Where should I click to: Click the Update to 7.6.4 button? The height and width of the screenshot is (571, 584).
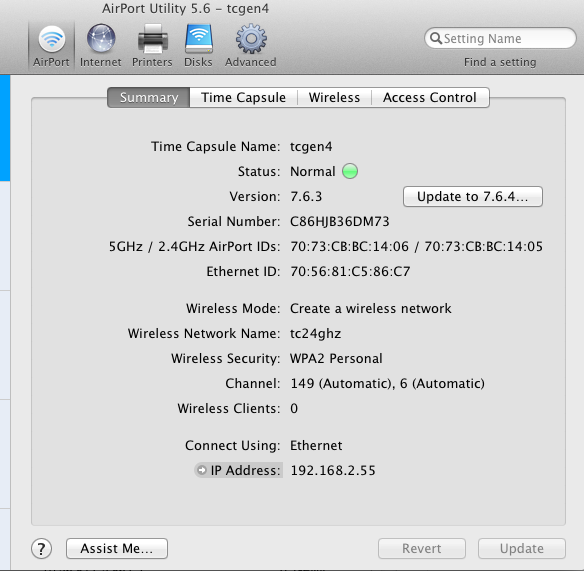(x=473, y=196)
